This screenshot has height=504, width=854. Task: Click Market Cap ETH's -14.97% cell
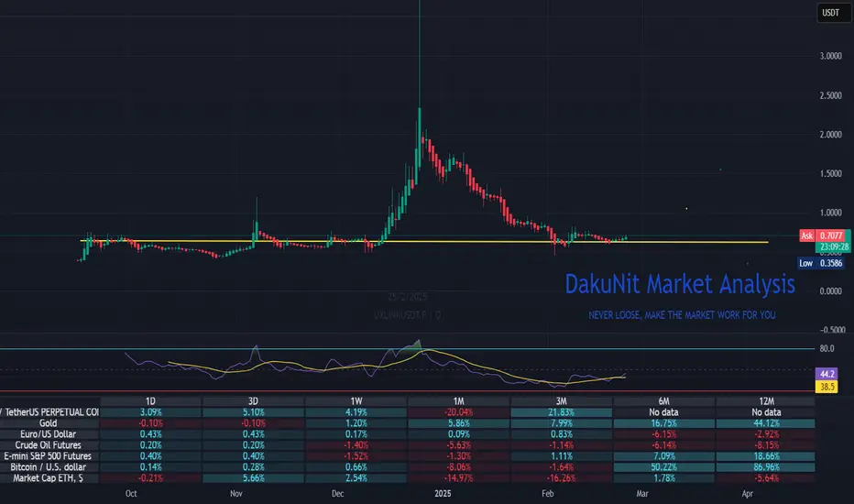click(458, 477)
